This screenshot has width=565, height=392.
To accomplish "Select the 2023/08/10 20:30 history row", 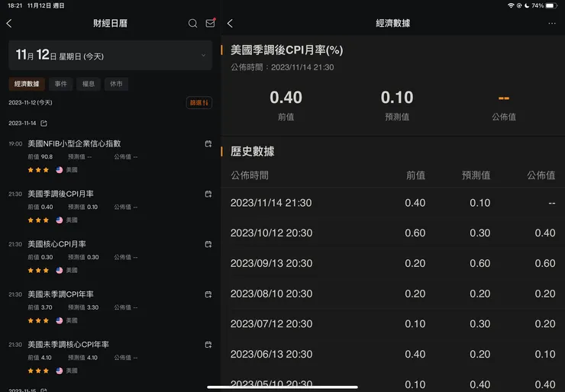I will pos(392,294).
